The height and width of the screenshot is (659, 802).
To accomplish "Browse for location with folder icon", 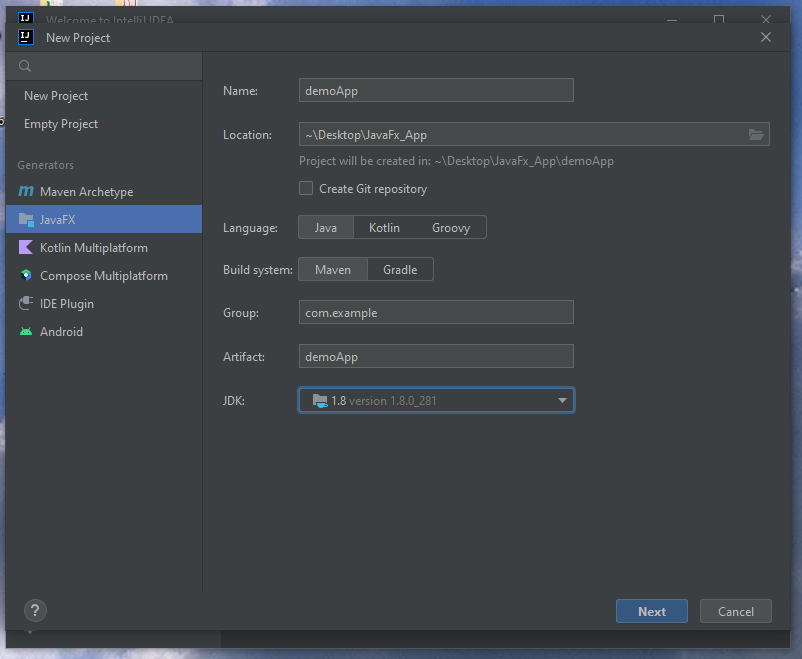I will tap(756, 135).
